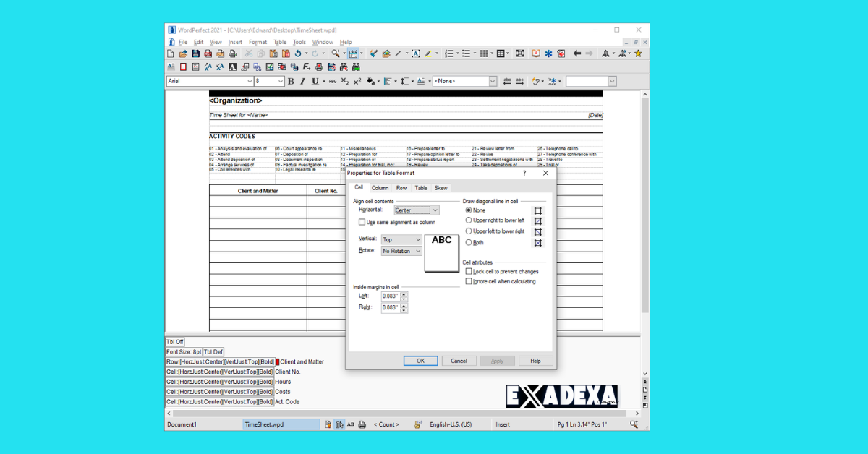This screenshot has width=868, height=454.
Task: Click the vertical scrollbar down arrow
Action: [x=644, y=374]
